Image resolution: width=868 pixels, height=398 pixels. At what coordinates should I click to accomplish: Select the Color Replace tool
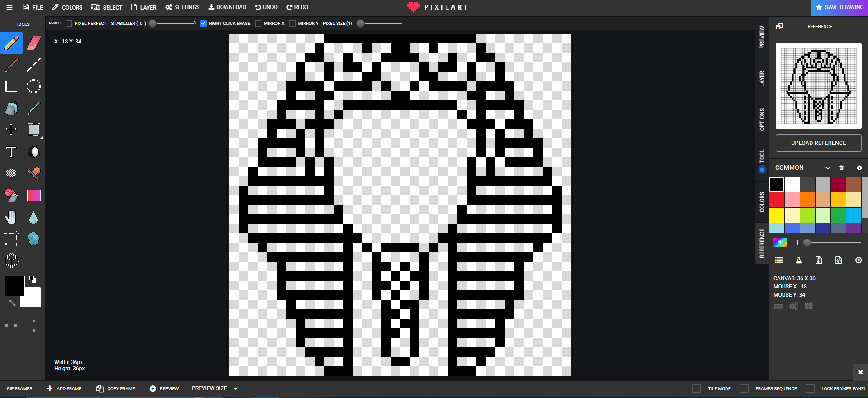point(11,195)
